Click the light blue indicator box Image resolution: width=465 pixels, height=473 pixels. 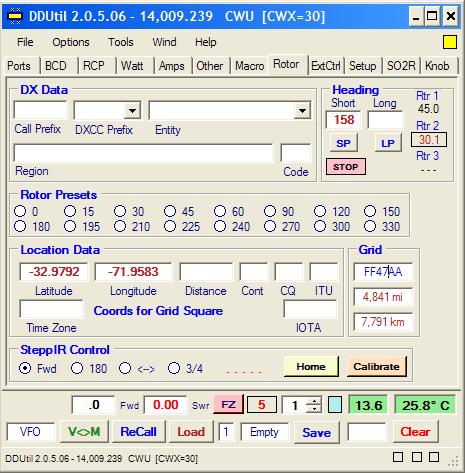(x=334, y=405)
